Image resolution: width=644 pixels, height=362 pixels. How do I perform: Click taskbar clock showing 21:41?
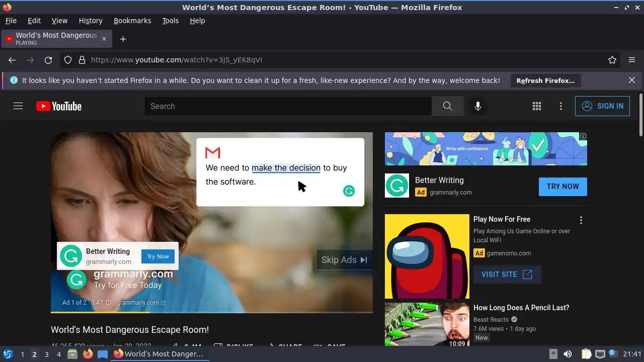[632, 354]
